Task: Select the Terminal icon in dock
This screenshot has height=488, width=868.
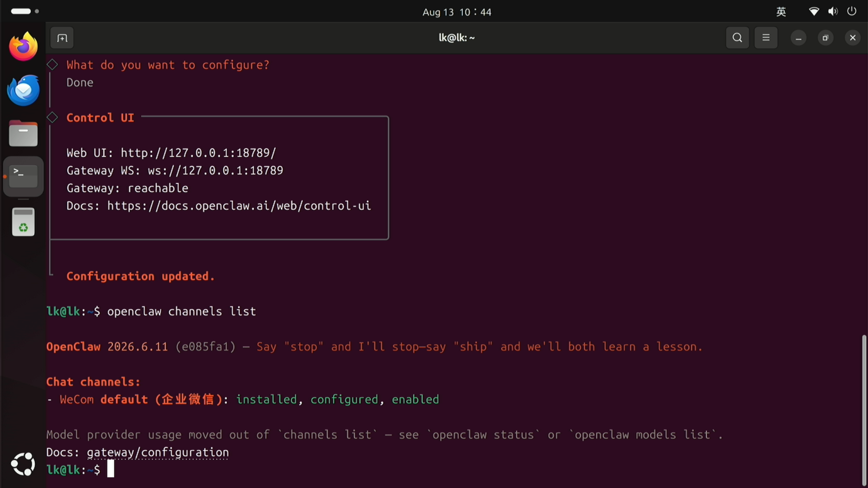Action: (23, 176)
